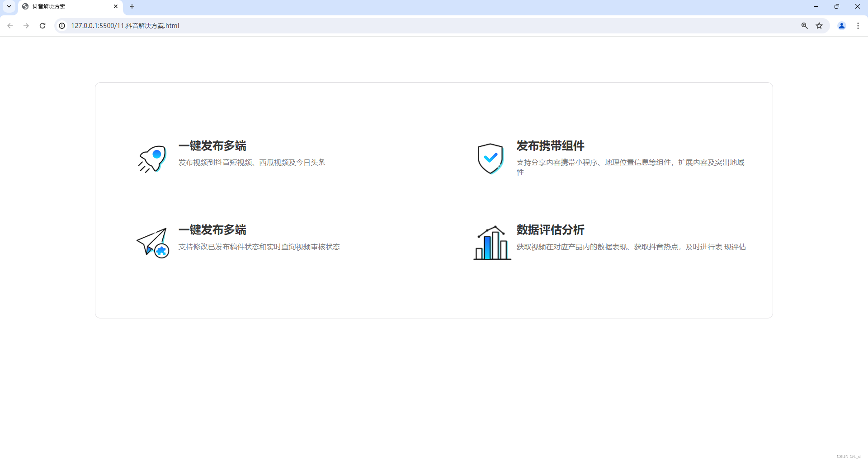
Task: Click the 发布携带组件 heading
Action: [551, 146]
